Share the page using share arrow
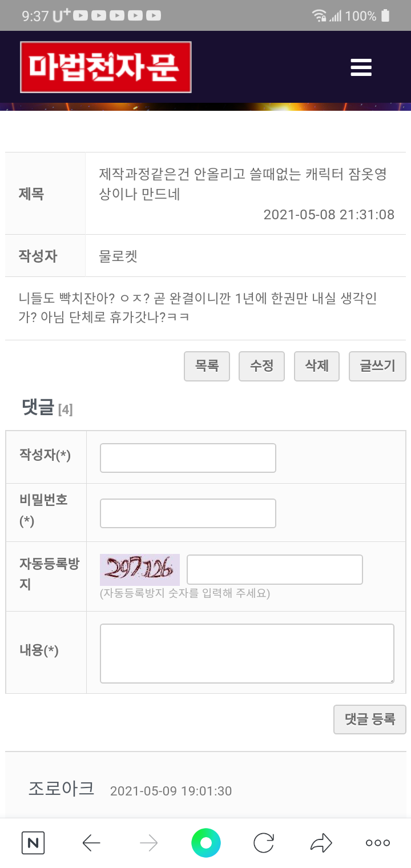Image resolution: width=411 pixels, height=868 pixels. point(321,843)
